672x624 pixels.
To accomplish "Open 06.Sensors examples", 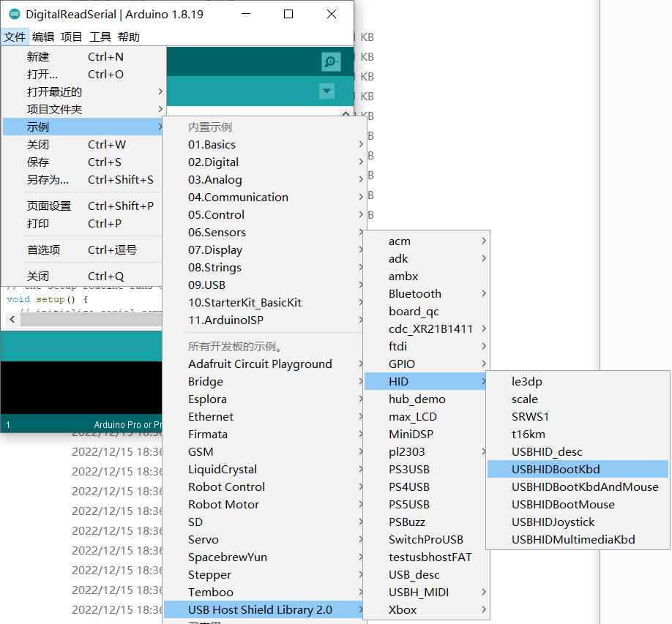I will (x=264, y=233).
